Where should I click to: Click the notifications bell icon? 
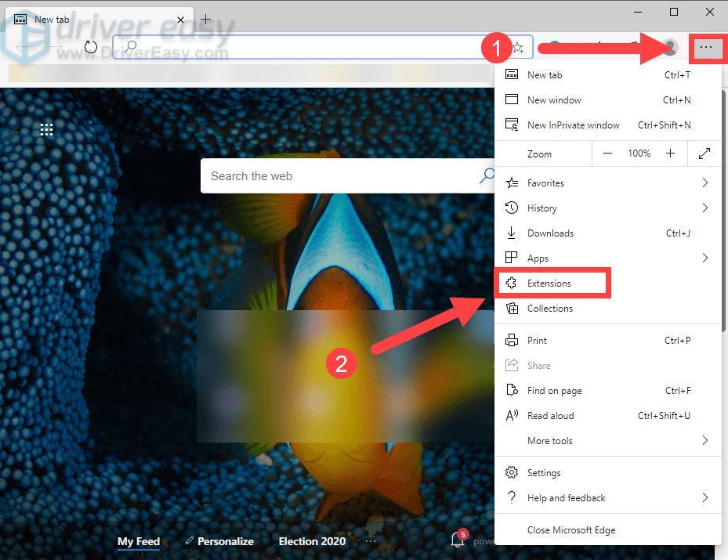coord(458,540)
